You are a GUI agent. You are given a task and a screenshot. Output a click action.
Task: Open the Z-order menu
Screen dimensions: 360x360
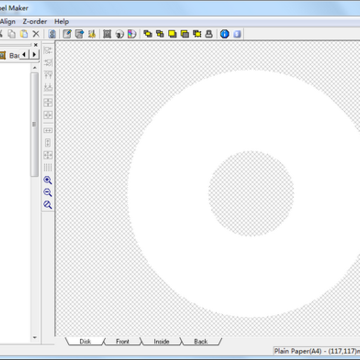35,22
